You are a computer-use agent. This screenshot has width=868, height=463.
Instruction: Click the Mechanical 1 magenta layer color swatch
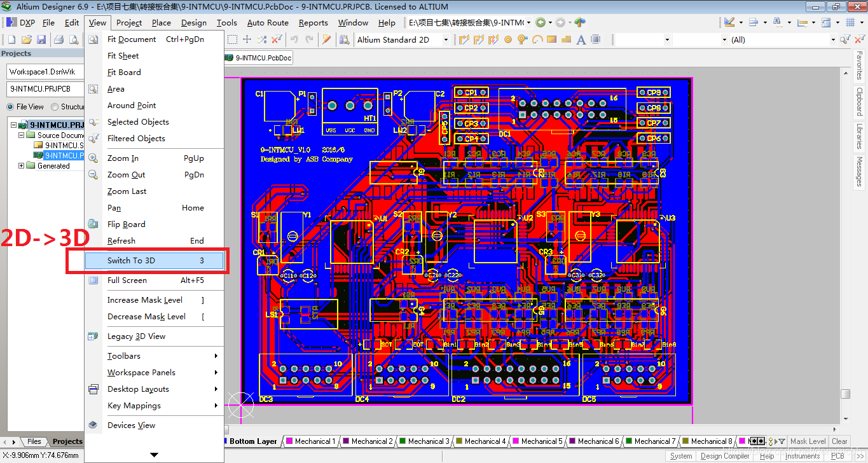[289, 441]
